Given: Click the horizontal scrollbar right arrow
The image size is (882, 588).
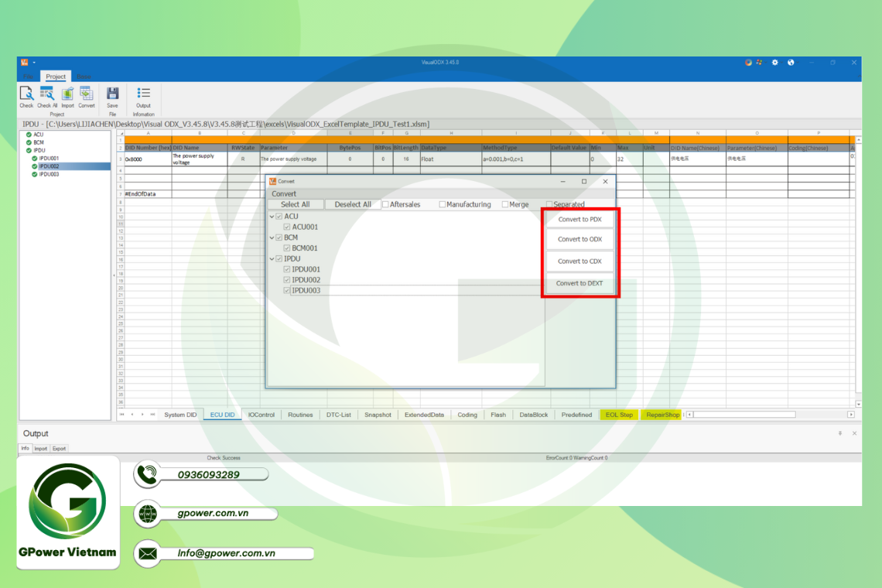Looking at the screenshot, I should [x=851, y=415].
